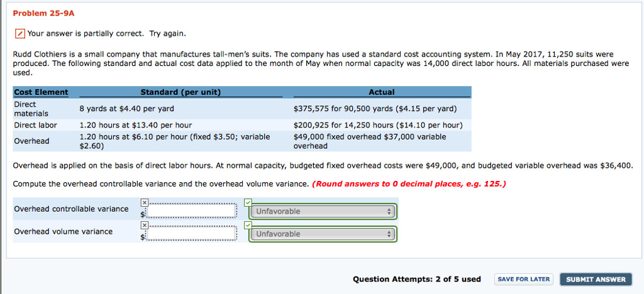Click the 'Overhead volume variance' label
The image size is (644, 294).
(64, 232)
